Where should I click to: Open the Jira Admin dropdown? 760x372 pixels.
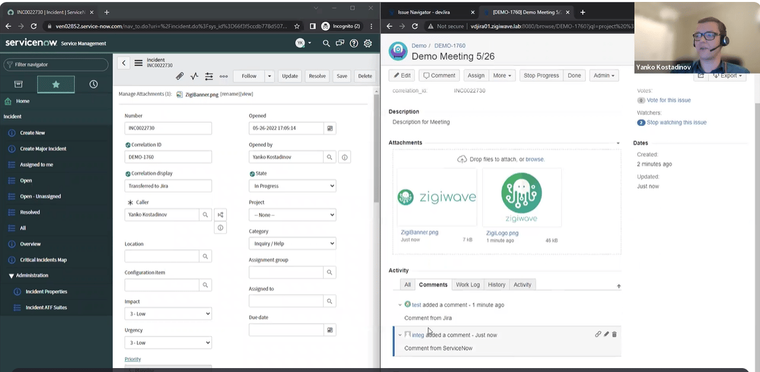pos(604,76)
